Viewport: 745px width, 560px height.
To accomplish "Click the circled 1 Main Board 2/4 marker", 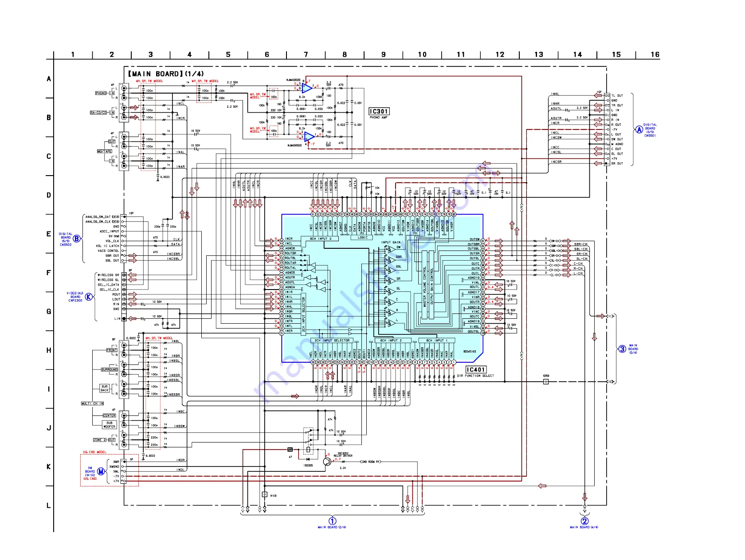I will (332, 521).
